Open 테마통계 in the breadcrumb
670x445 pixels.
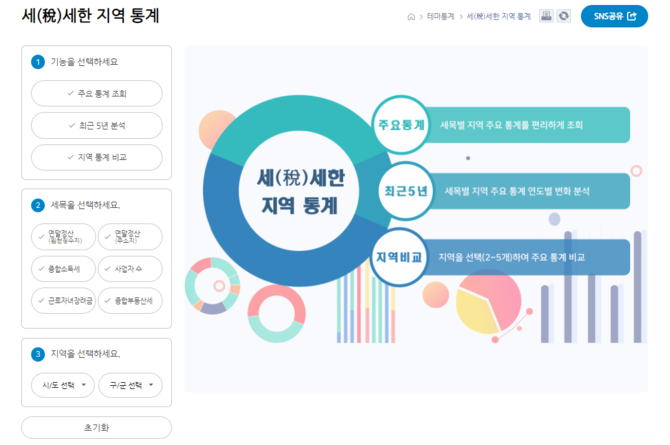pos(439,17)
